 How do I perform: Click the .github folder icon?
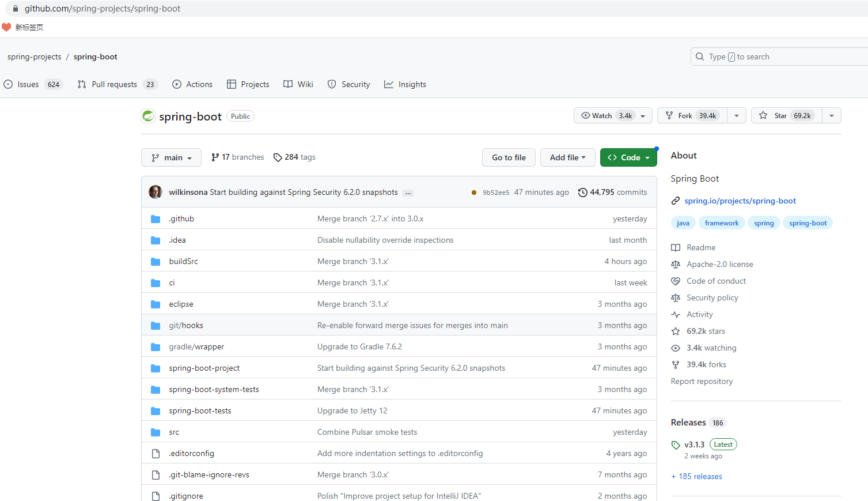click(156, 219)
